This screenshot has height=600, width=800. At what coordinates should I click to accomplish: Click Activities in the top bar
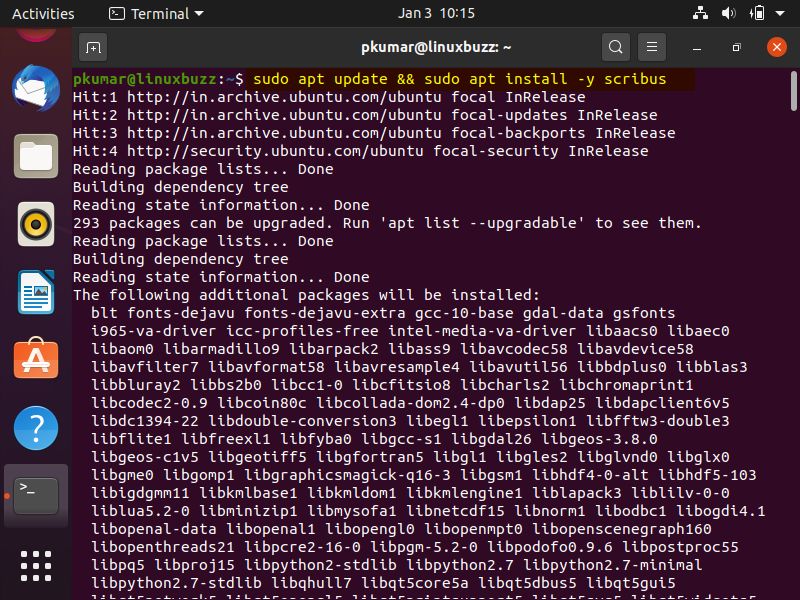tap(43, 13)
